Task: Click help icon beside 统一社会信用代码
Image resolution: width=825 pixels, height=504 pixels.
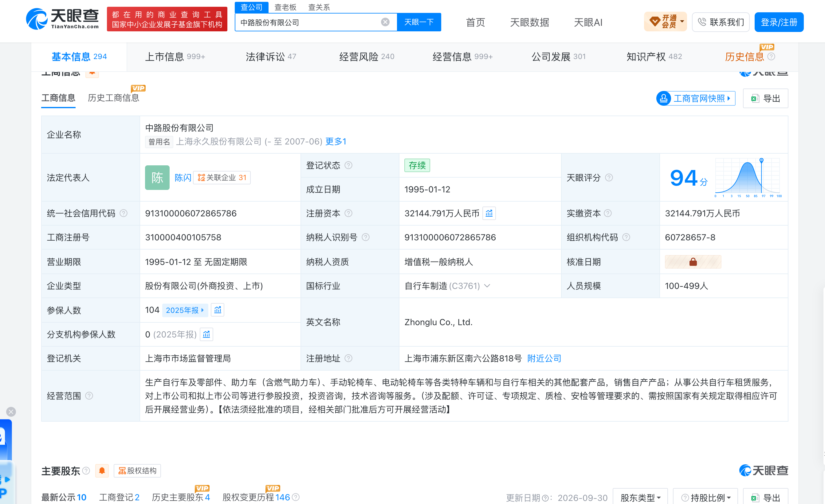Action: 124,213
